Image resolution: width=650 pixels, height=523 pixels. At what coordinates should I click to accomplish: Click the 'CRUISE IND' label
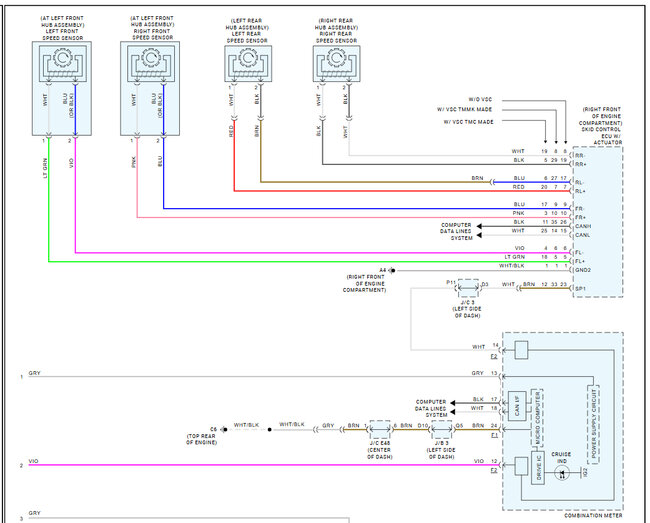coord(561,458)
